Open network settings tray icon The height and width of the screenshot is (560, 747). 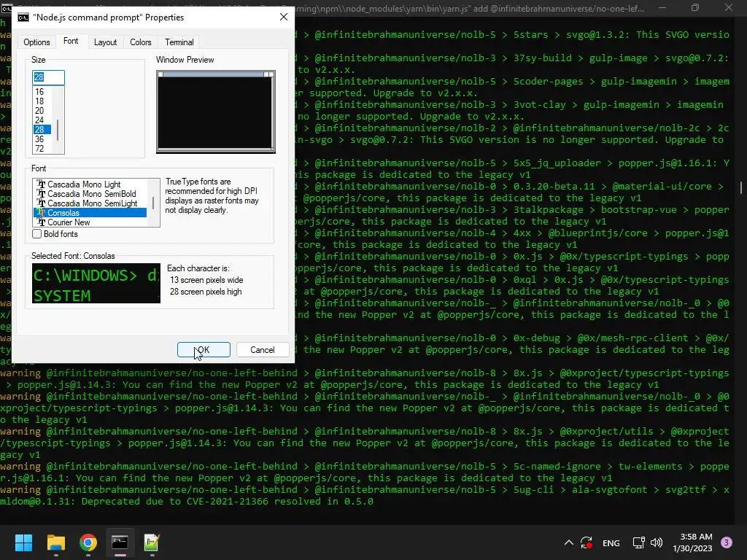(638, 542)
